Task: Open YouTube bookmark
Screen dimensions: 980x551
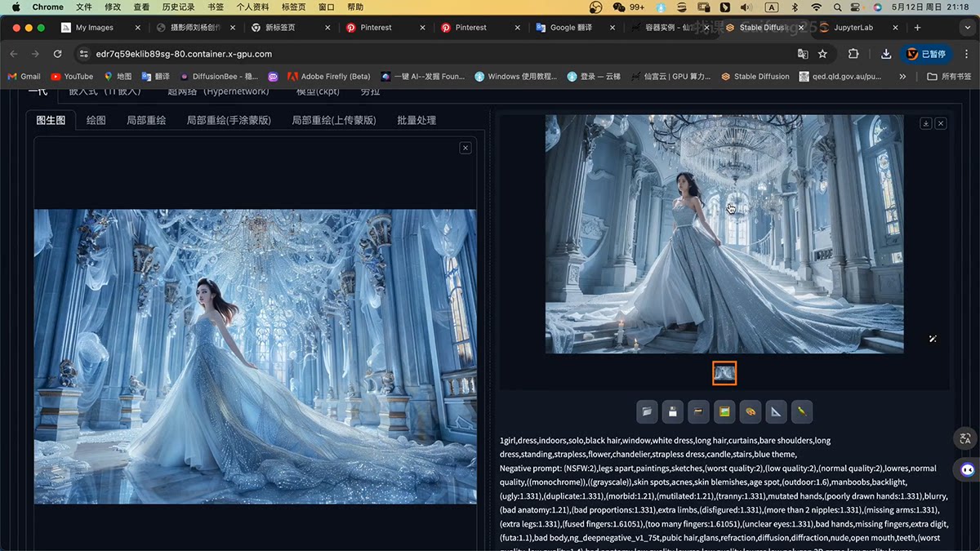Action: pyautogui.click(x=72, y=77)
